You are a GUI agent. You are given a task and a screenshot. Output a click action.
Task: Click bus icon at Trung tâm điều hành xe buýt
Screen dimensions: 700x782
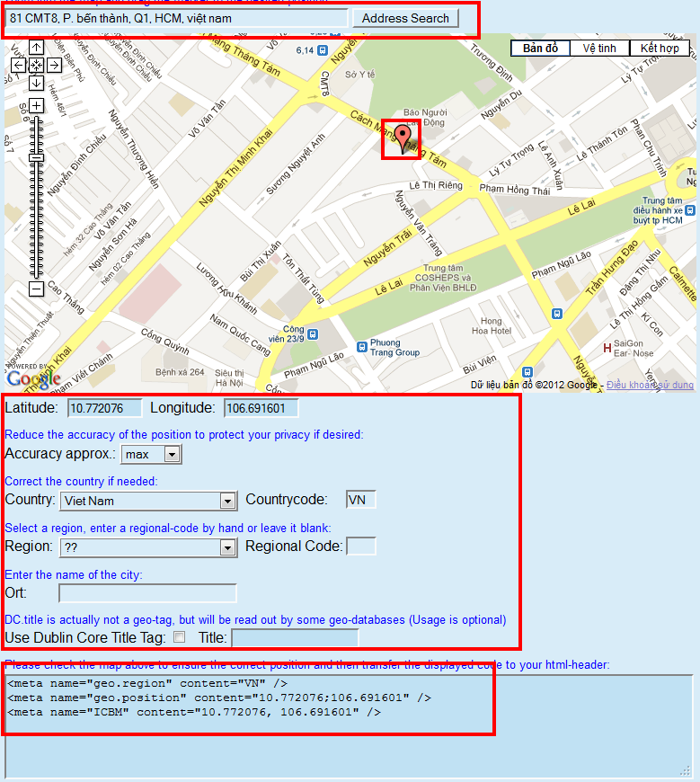click(689, 210)
